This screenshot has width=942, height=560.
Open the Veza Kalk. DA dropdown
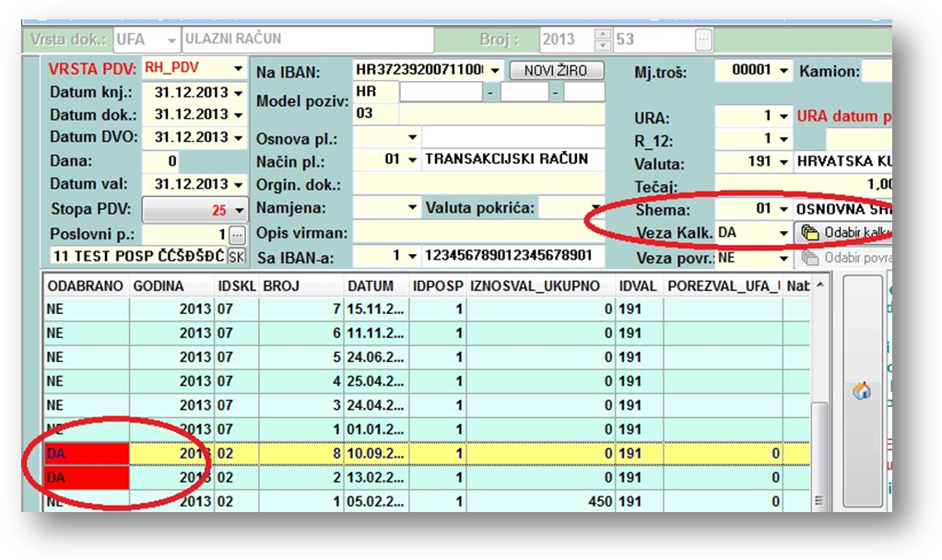[783, 233]
